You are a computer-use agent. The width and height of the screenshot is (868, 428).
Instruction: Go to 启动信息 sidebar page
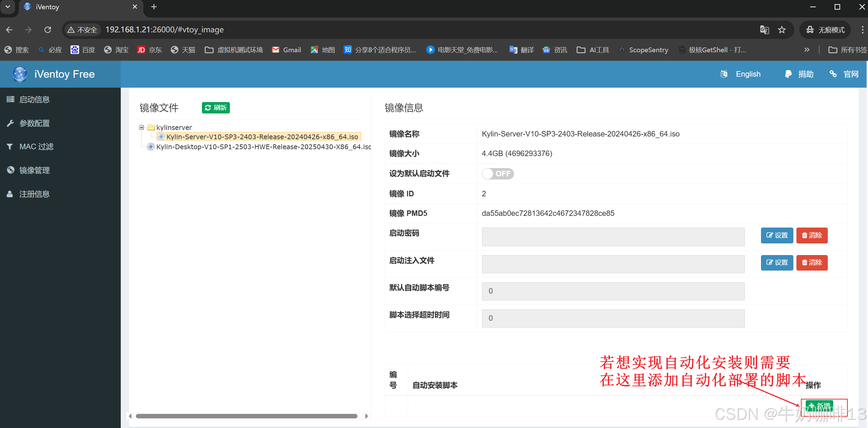[x=34, y=99]
